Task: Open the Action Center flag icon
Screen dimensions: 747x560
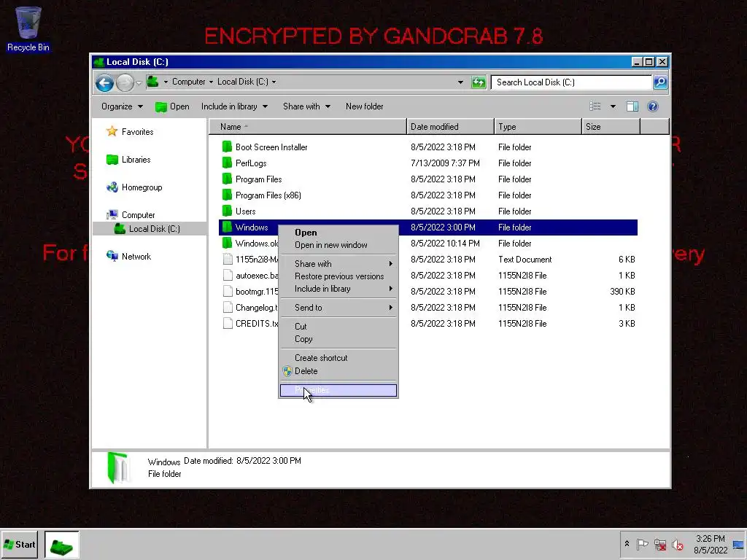Action: tap(642, 544)
